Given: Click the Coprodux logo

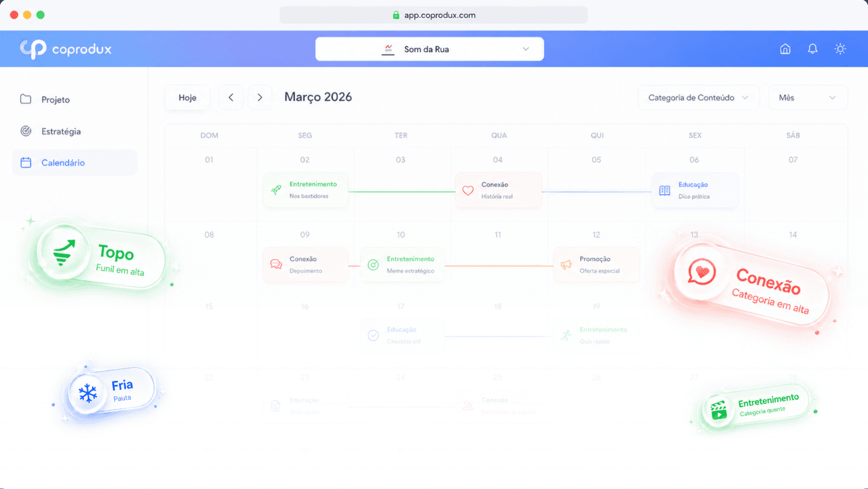Looking at the screenshot, I should click(66, 49).
